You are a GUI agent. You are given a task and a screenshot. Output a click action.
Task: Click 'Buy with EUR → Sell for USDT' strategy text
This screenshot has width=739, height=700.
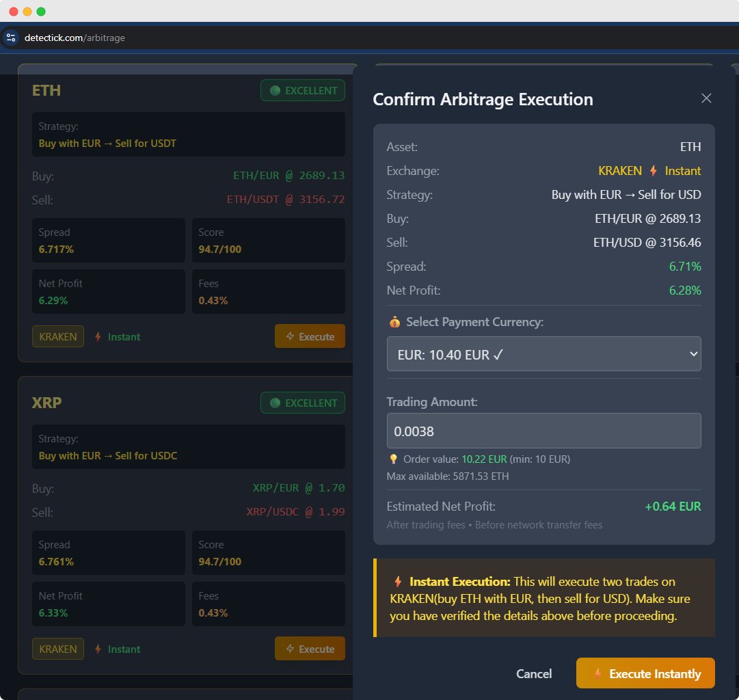[x=107, y=144]
